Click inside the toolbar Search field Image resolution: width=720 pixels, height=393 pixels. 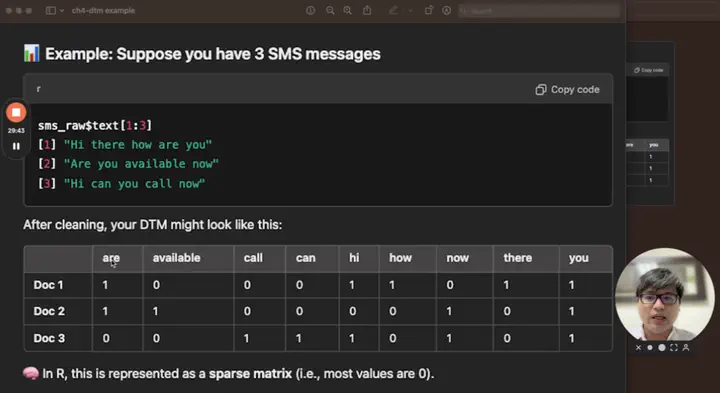point(539,11)
